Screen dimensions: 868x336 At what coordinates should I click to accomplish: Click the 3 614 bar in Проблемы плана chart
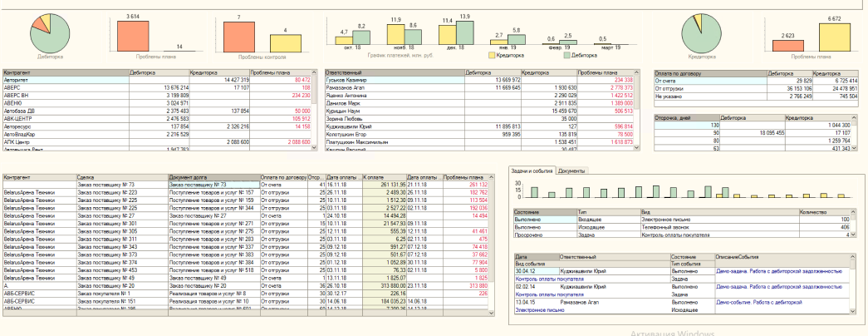point(132,37)
